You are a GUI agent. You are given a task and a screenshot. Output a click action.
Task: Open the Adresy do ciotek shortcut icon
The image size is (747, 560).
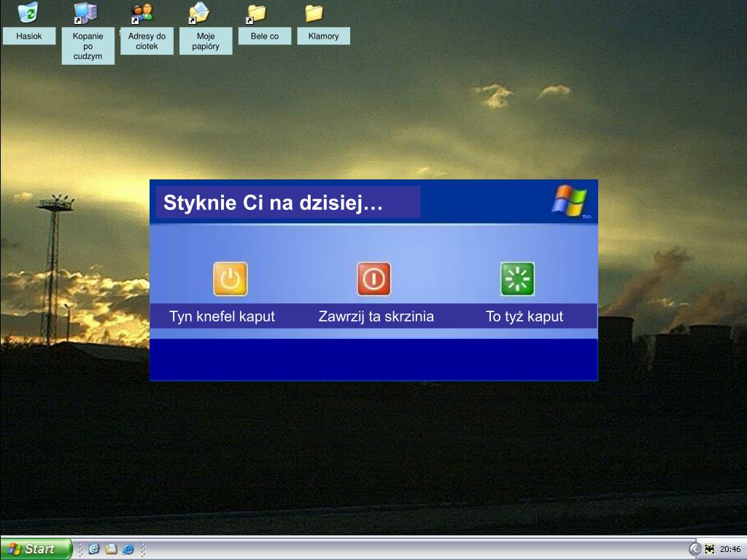click(x=142, y=13)
